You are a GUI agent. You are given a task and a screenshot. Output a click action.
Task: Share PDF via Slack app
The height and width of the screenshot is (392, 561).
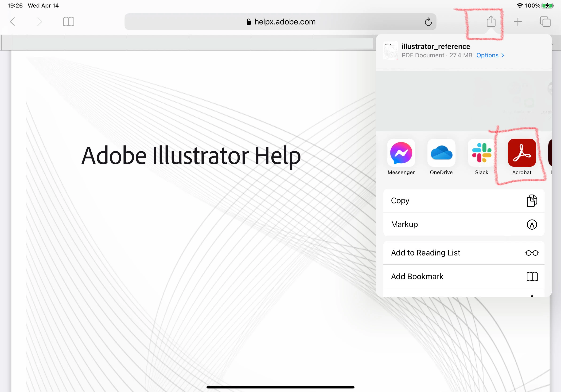[481, 153]
